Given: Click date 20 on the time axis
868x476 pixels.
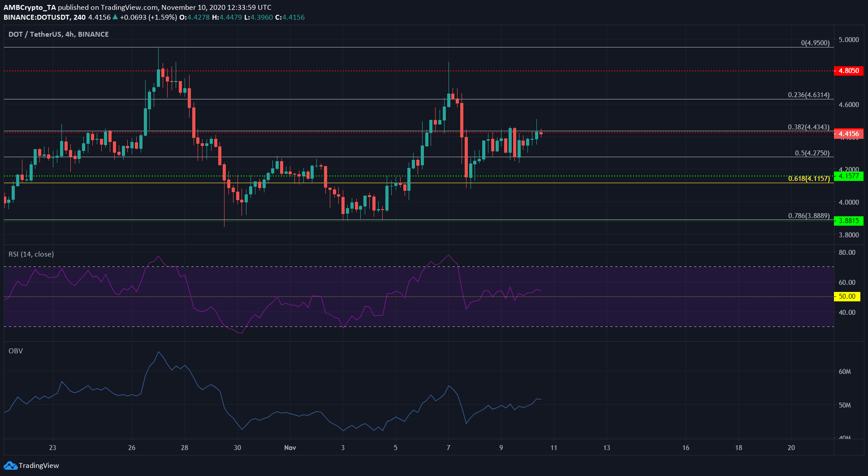Looking at the screenshot, I should (791, 448).
